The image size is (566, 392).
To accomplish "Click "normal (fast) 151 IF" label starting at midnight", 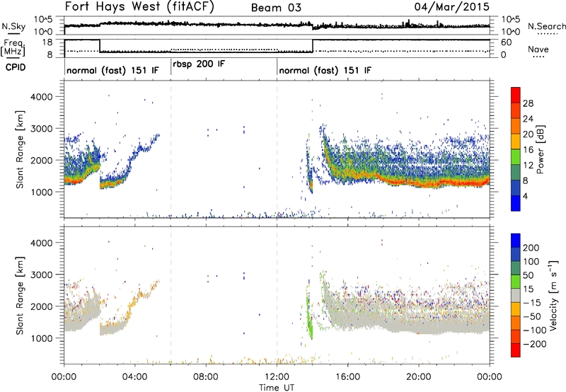I will [x=112, y=70].
